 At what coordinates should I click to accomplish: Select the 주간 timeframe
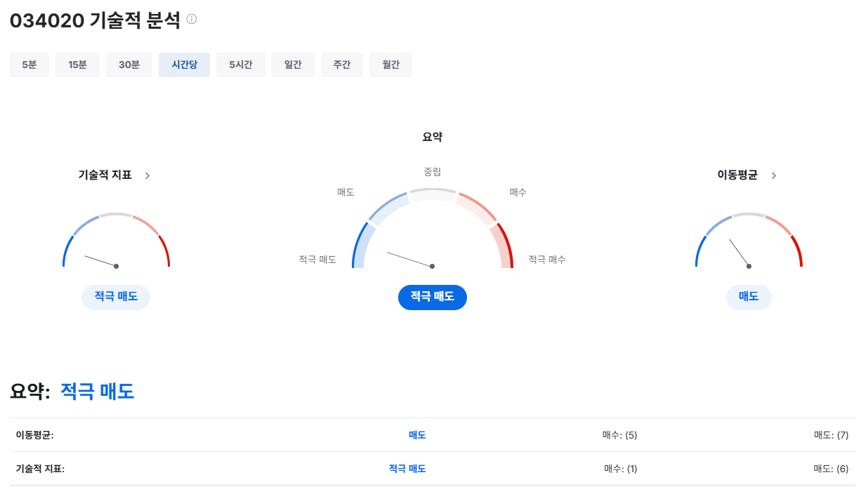click(342, 64)
